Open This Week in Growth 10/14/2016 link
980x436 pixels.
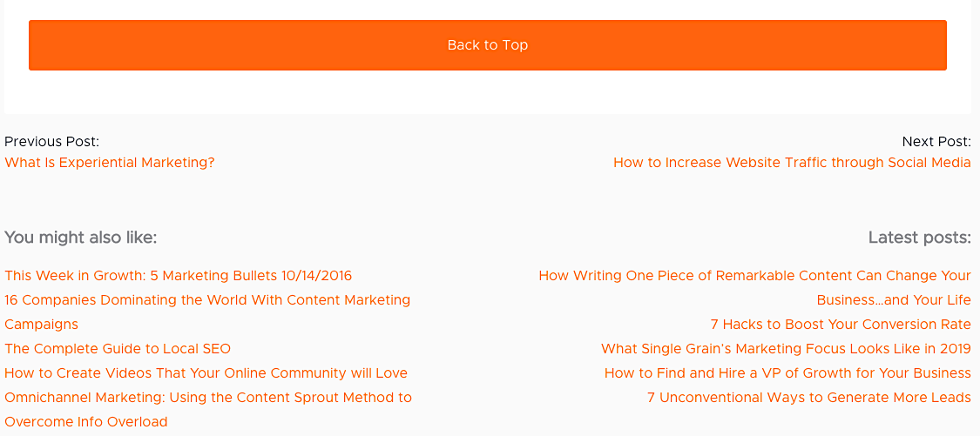[178, 276]
